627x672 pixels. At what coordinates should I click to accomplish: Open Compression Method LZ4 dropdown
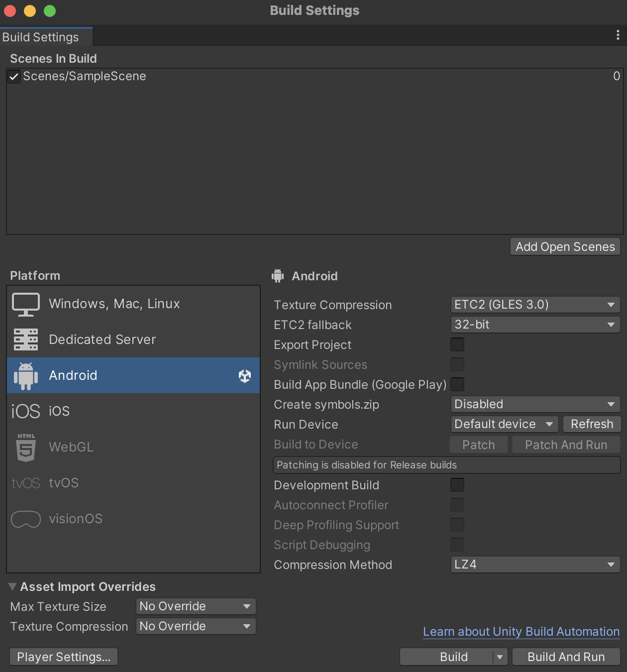click(x=535, y=564)
